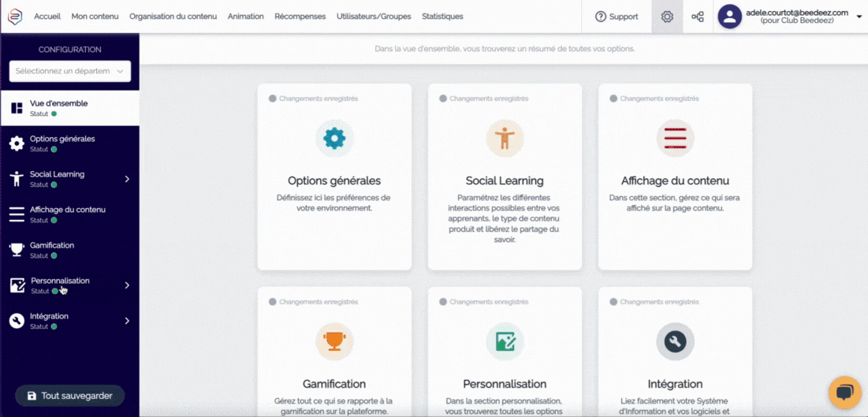Click the Intégration wrench card icon

point(675,341)
